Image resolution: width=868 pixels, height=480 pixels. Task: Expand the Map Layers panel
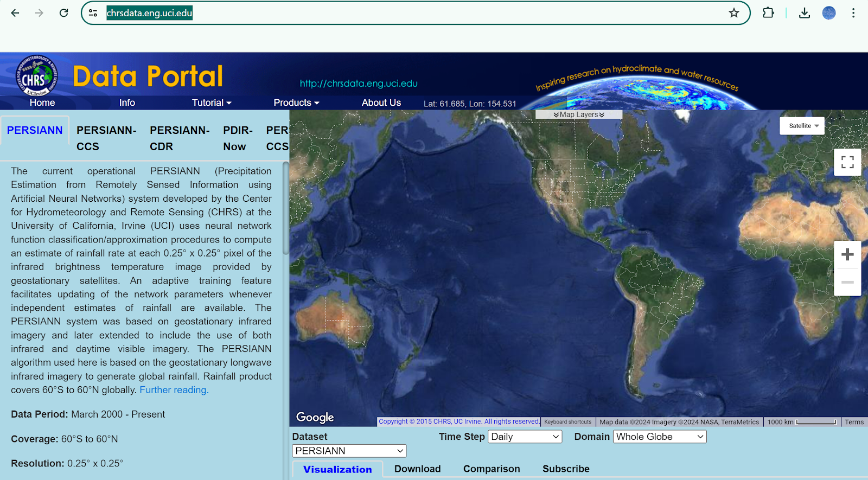pos(579,114)
